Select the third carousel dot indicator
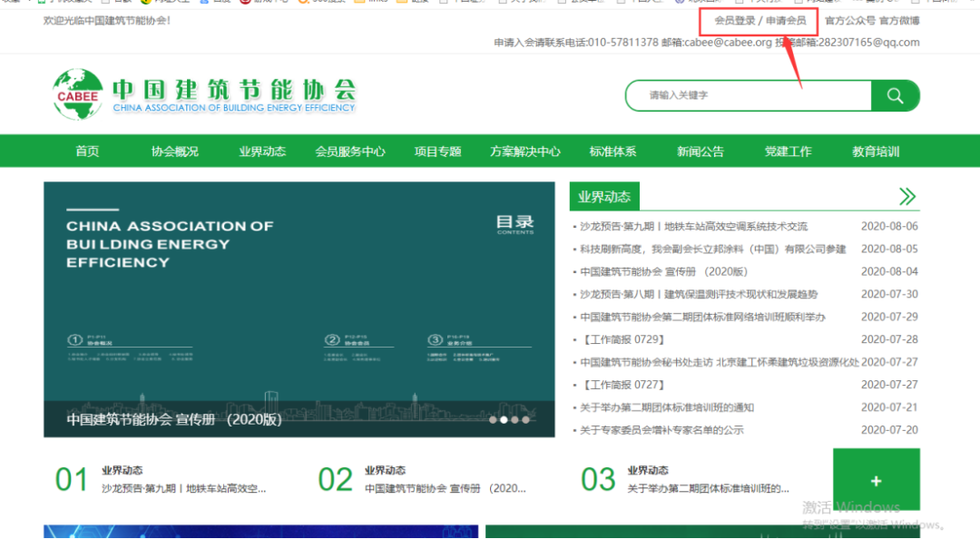Image resolution: width=980 pixels, height=539 pixels. (514, 419)
